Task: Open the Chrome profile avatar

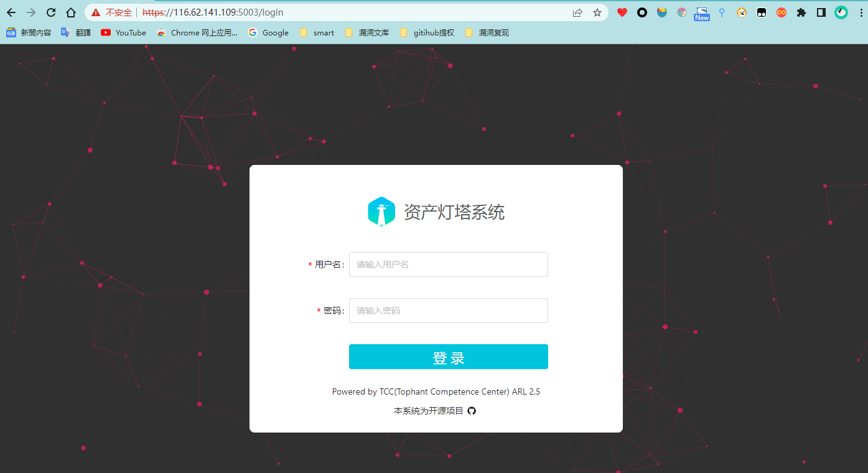Action: point(841,12)
